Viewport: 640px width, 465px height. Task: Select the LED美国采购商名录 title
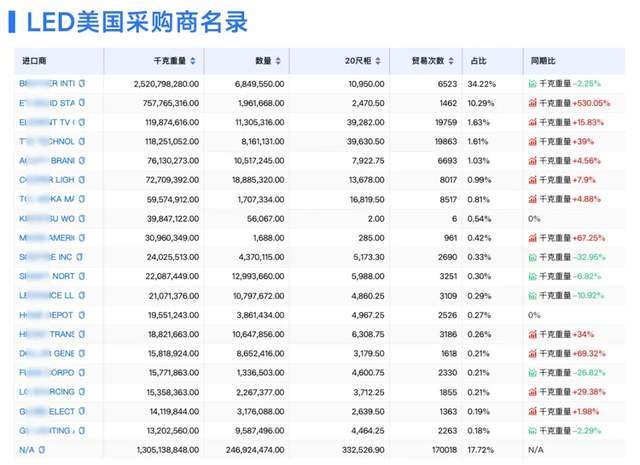(137, 22)
